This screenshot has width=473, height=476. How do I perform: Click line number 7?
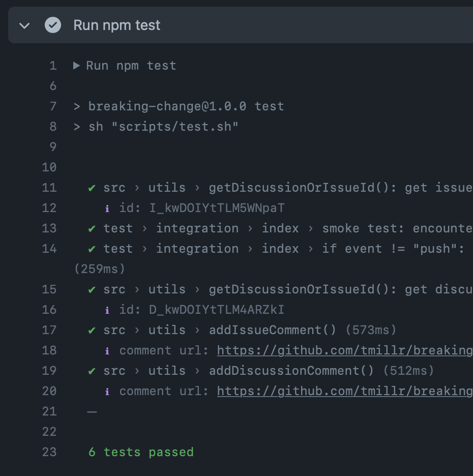(x=53, y=107)
